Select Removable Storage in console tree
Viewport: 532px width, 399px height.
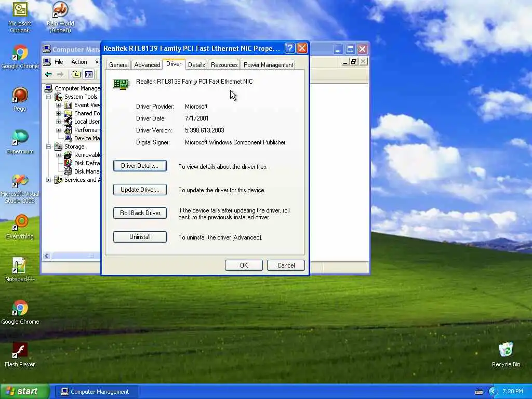point(87,155)
